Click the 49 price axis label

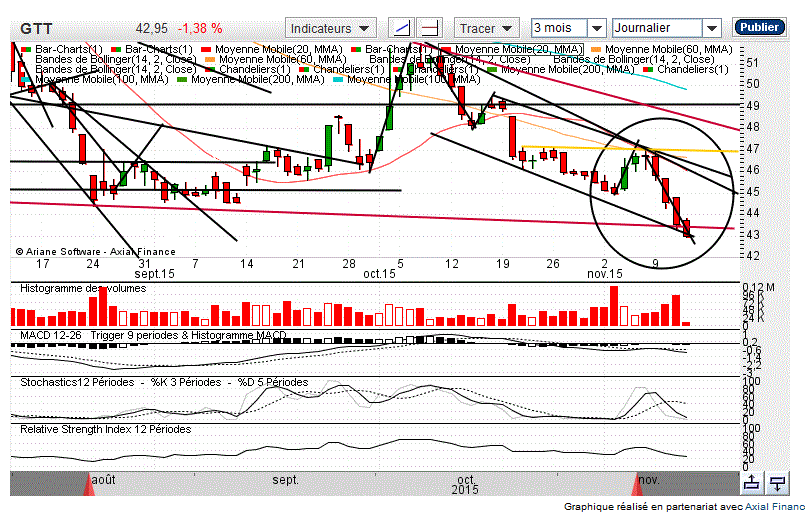752,106
